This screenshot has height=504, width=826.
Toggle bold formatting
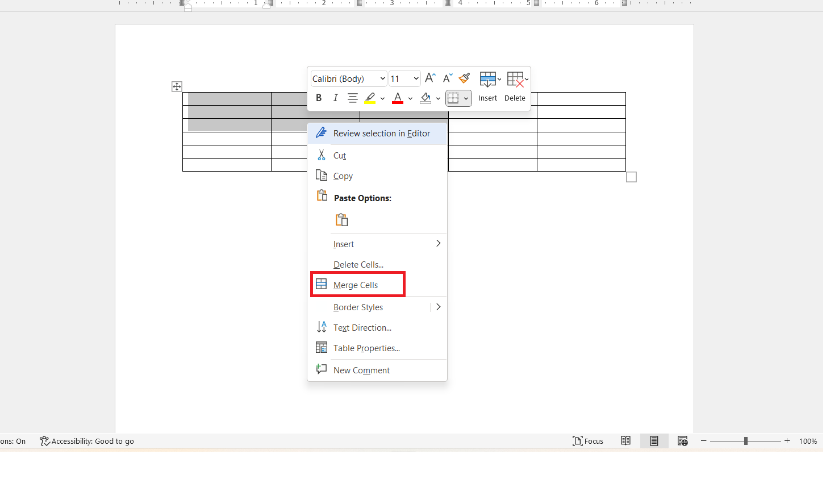tap(319, 98)
